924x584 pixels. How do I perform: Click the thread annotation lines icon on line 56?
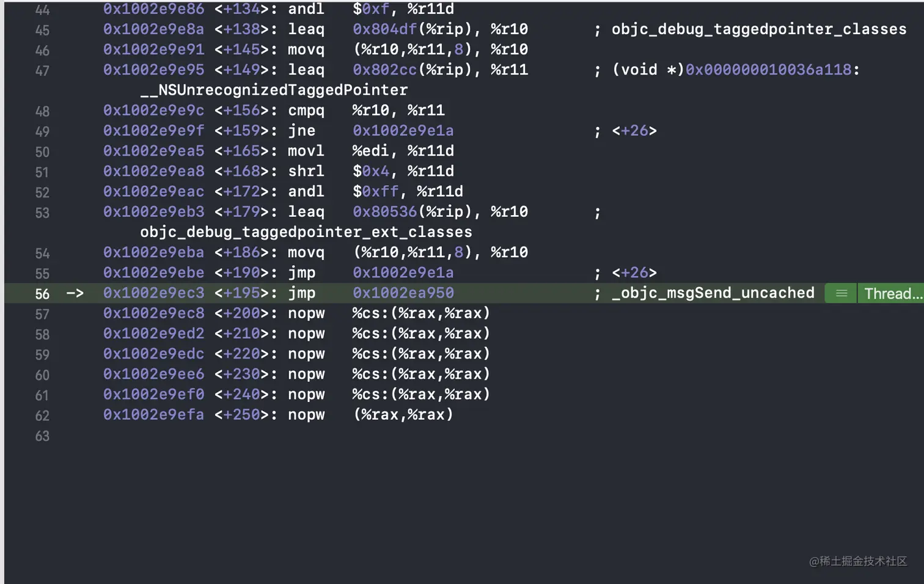pyautogui.click(x=842, y=293)
